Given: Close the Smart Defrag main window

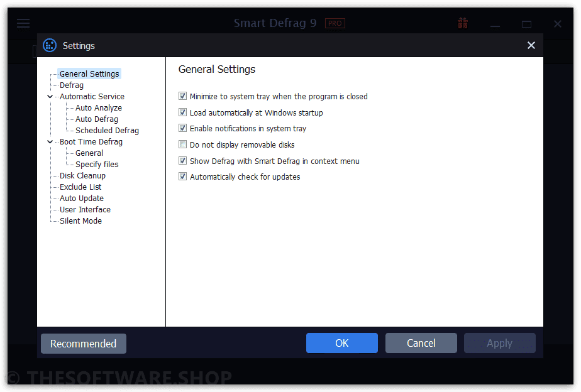Looking at the screenshot, I should coord(557,24).
